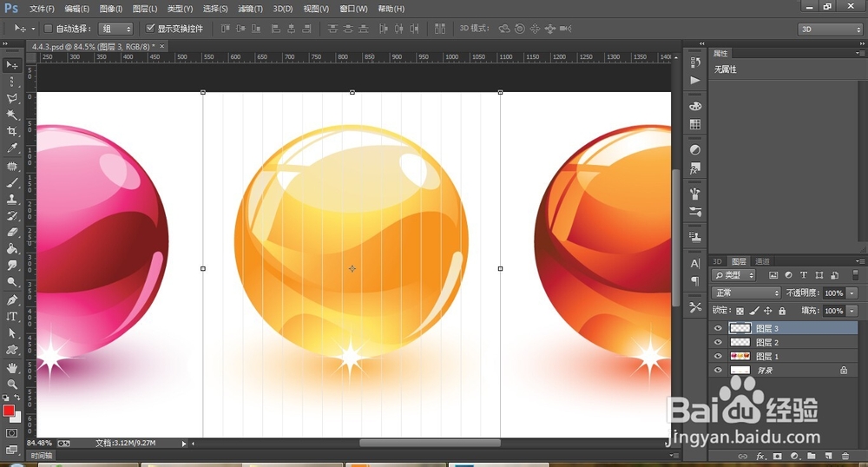Select the Brush tool

[11, 183]
